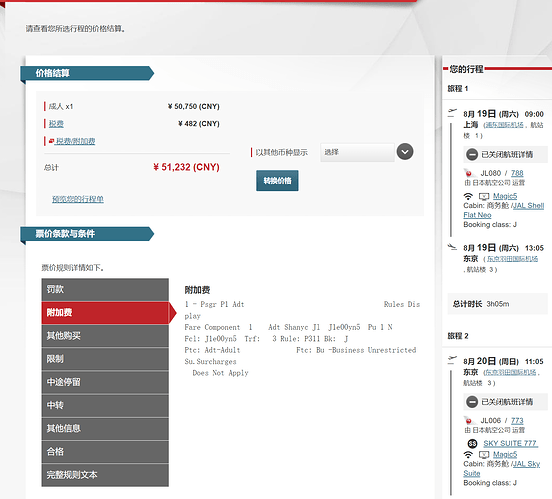
Task: Open the itinerary preview link below the total
Action: (78, 199)
